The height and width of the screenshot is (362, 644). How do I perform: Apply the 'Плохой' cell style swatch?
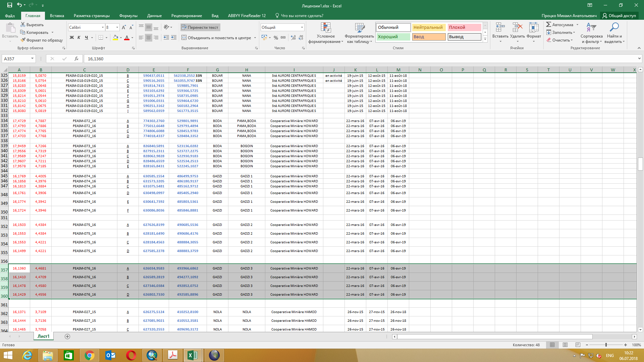(x=464, y=27)
